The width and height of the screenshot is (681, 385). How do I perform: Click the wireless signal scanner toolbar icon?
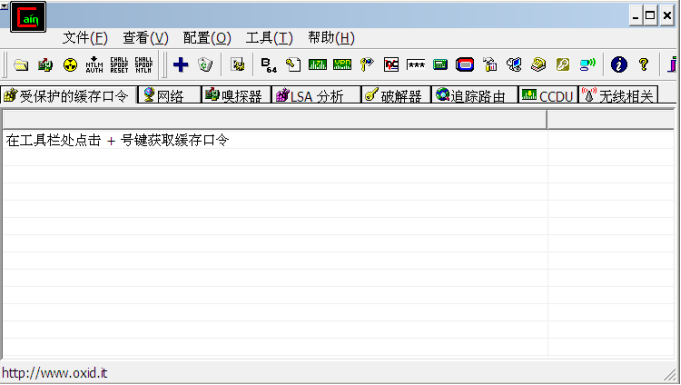point(587,65)
